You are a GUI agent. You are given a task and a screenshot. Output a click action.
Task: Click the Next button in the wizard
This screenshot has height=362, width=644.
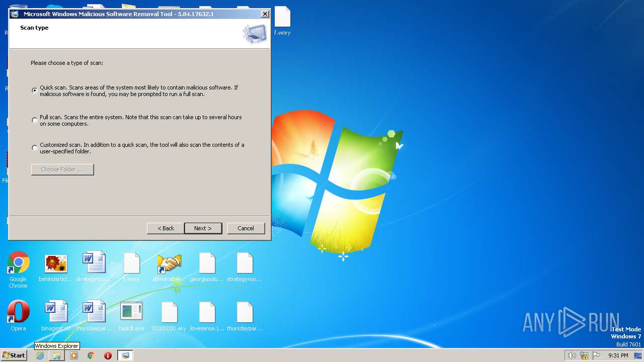click(203, 228)
